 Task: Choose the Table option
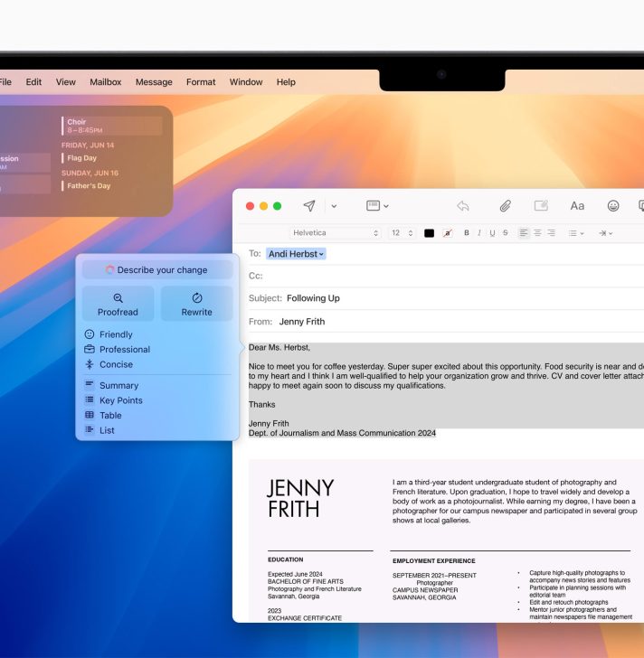110,416
